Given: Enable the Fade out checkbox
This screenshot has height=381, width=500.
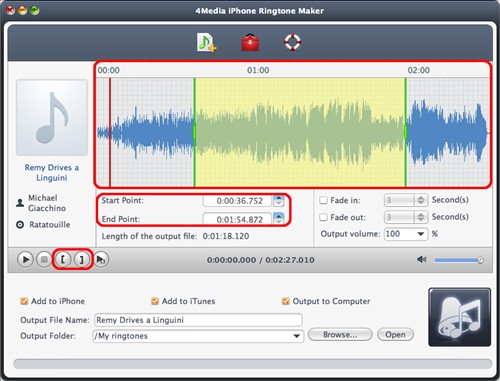Looking at the screenshot, I should pyautogui.click(x=323, y=217).
